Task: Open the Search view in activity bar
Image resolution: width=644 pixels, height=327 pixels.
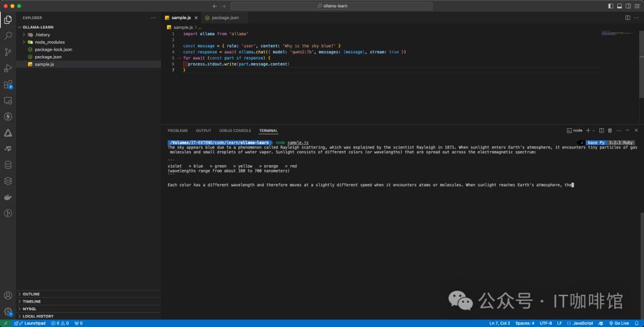Action: [x=8, y=36]
